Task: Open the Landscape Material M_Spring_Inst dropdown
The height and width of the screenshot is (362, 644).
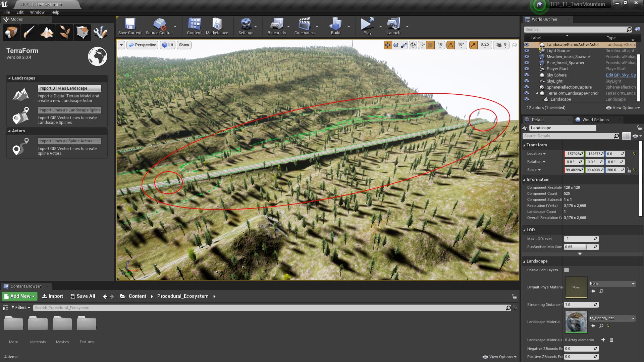Action: 612,318
